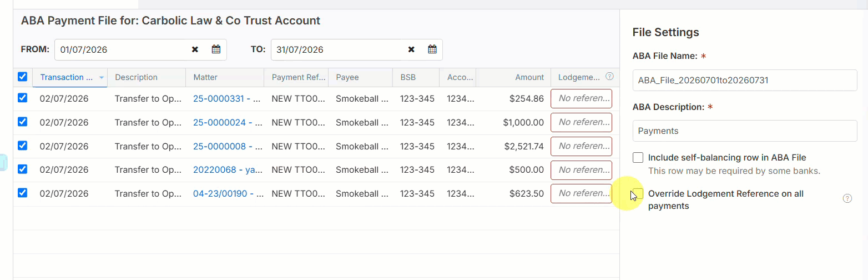The height and width of the screenshot is (280, 868).
Task: Enable Include self-balancing row in ABA File
Action: (x=638, y=158)
